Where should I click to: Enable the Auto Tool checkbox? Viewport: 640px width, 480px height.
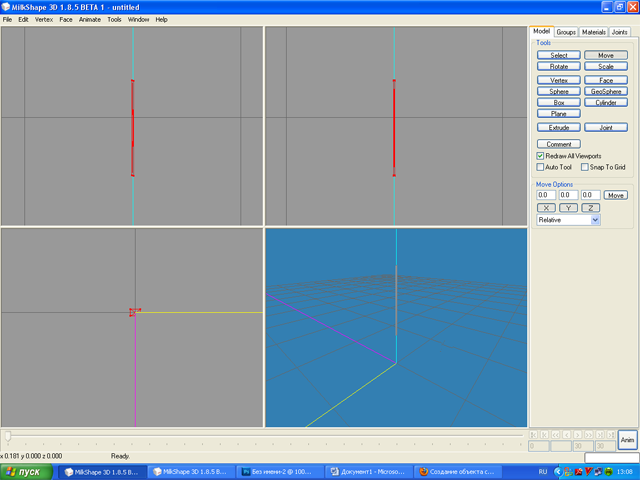click(x=541, y=167)
